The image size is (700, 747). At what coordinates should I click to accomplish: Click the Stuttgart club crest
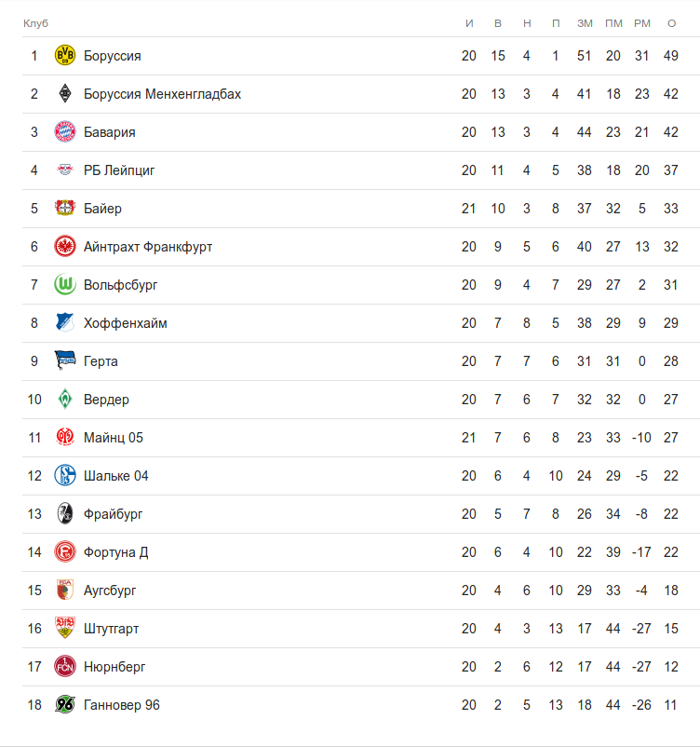pos(64,629)
